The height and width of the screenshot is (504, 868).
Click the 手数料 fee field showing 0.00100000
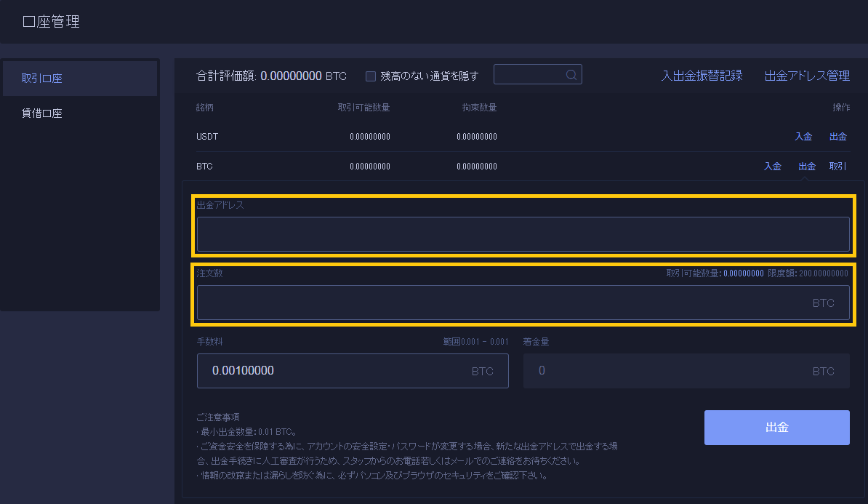click(334, 371)
